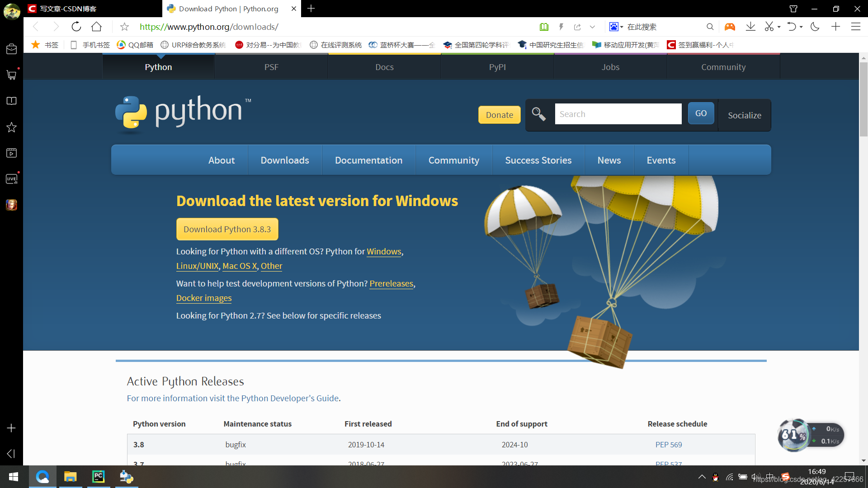Screen dimensions: 868x488
Task: Toggle night mode with the moon icon
Action: coord(815,27)
